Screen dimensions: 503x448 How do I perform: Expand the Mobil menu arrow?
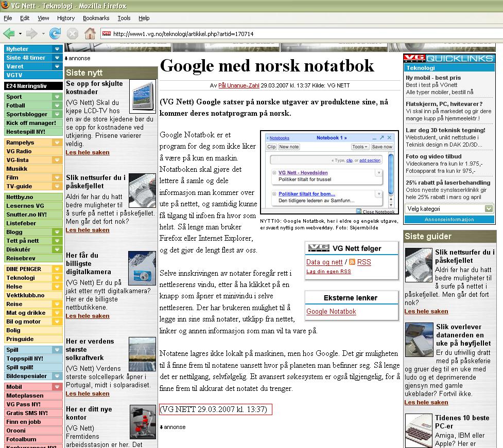click(x=57, y=387)
